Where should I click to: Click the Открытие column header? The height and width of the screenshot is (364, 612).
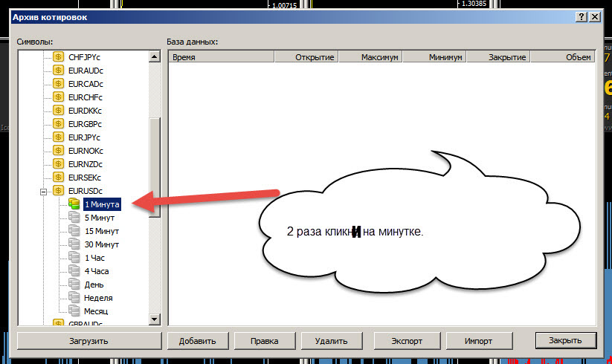pyautogui.click(x=306, y=57)
